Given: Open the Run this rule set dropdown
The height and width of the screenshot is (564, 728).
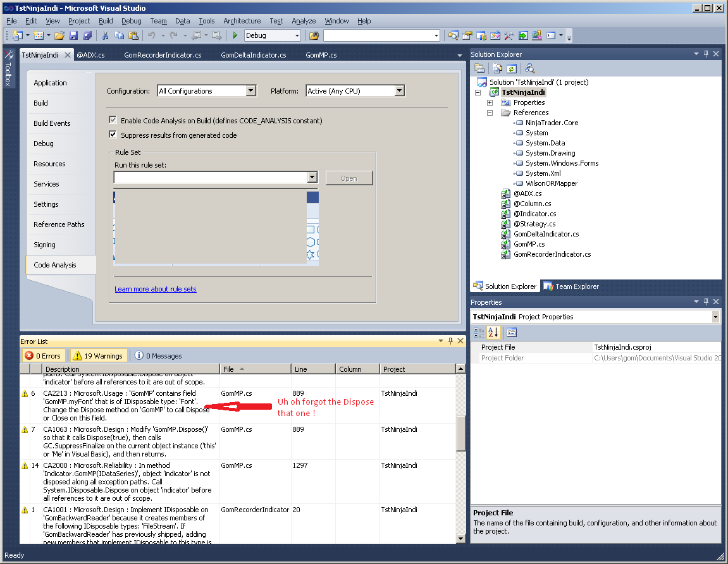Looking at the screenshot, I should [x=312, y=177].
